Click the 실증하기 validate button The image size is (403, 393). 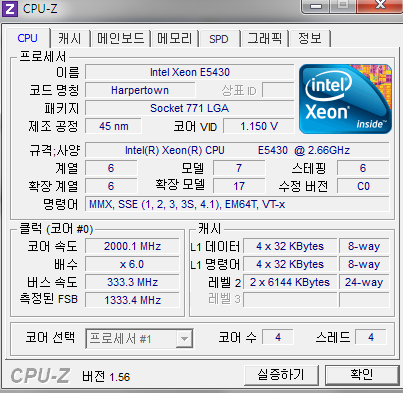pyautogui.click(x=281, y=375)
